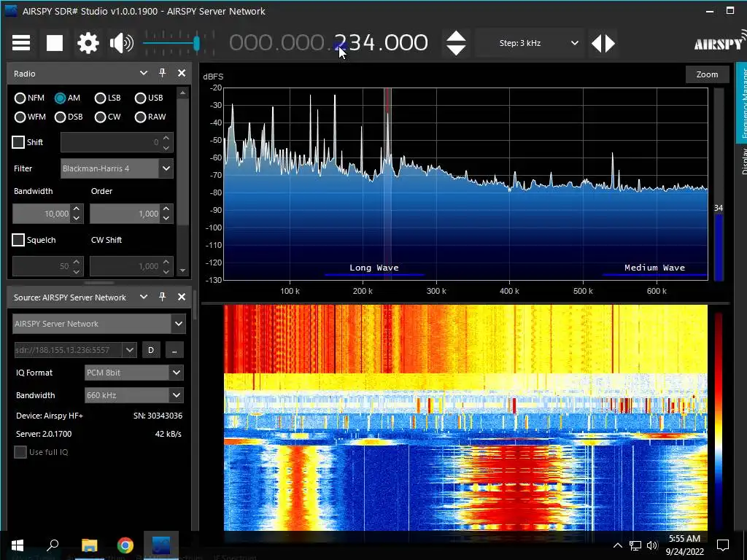
Task: Click the Zoom button
Action: click(x=707, y=74)
